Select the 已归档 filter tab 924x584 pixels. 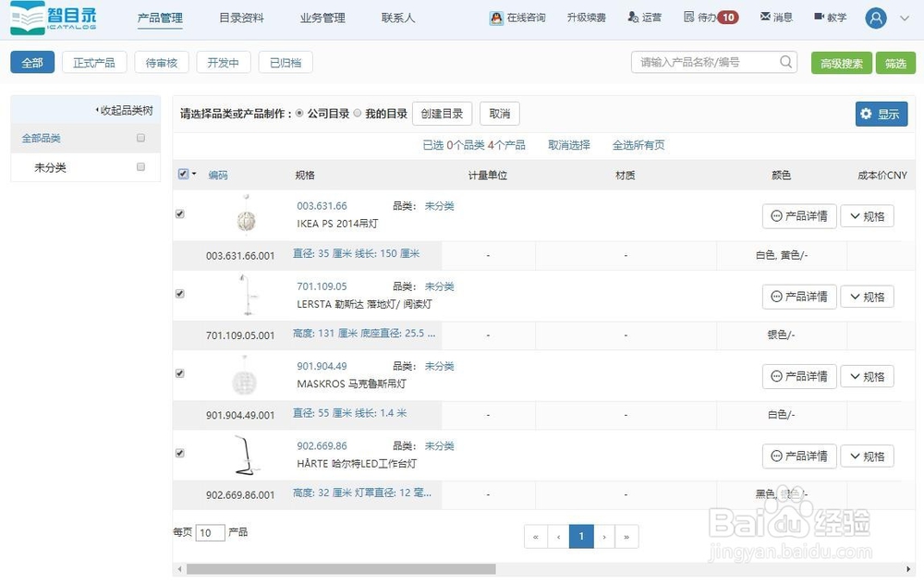(286, 63)
